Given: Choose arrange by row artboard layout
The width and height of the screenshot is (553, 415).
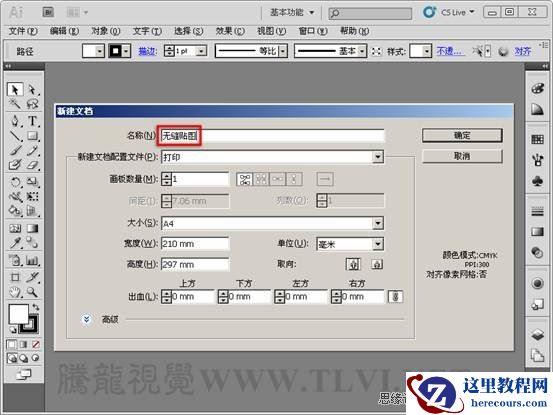Looking at the screenshot, I should coord(277,179).
